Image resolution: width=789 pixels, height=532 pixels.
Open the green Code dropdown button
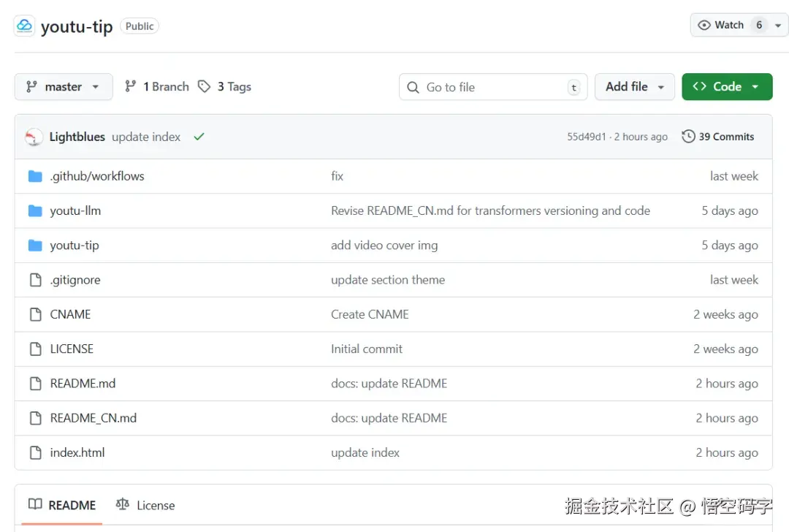[x=727, y=86]
